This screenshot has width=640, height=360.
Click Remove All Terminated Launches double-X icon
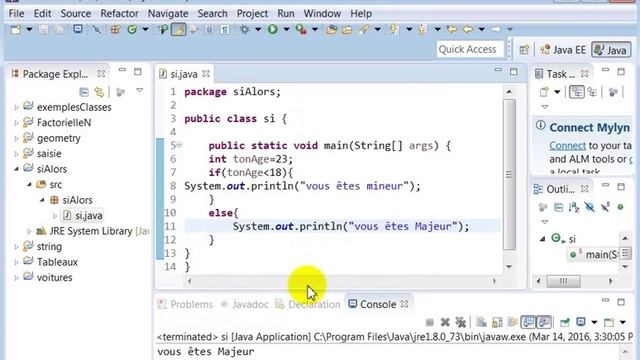[x=460, y=322]
